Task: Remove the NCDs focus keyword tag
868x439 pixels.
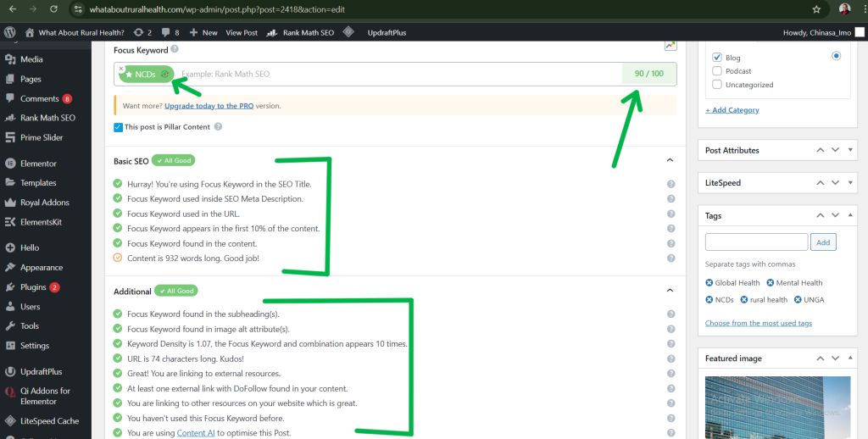Action: (122, 68)
